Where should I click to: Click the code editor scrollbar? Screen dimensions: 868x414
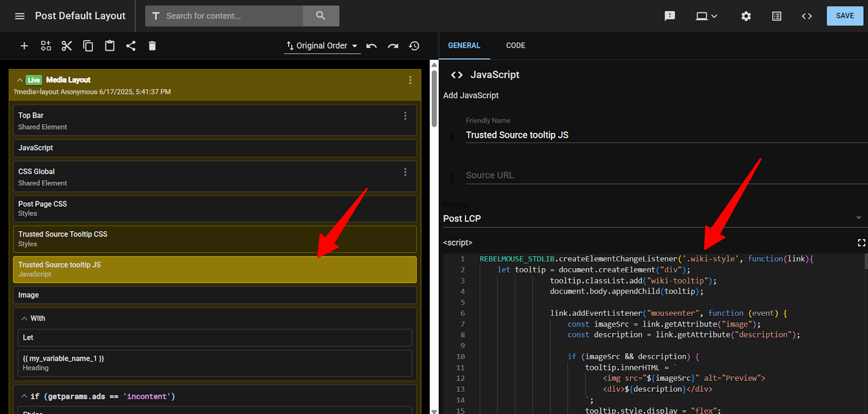click(x=866, y=261)
